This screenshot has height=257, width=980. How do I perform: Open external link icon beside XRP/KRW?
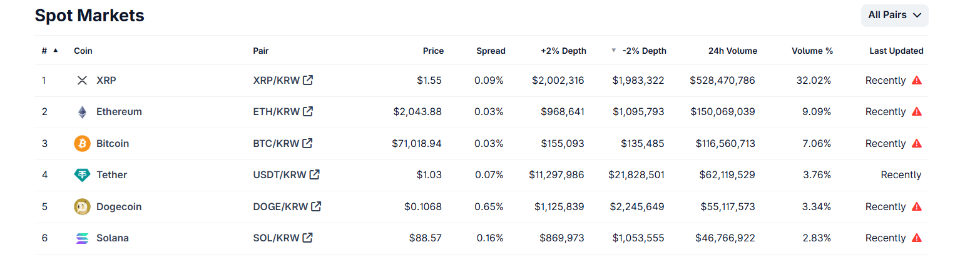pos(308,80)
